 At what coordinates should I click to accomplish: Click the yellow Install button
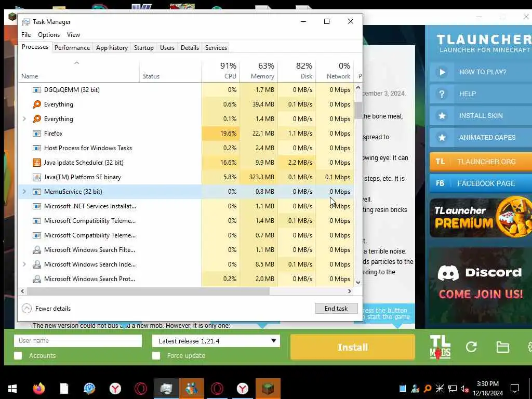pyautogui.click(x=353, y=347)
